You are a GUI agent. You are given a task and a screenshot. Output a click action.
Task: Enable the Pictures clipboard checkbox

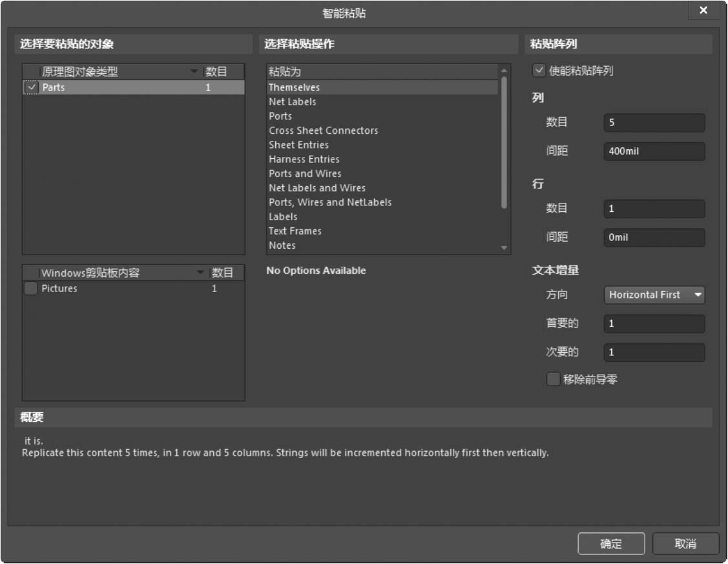click(30, 289)
